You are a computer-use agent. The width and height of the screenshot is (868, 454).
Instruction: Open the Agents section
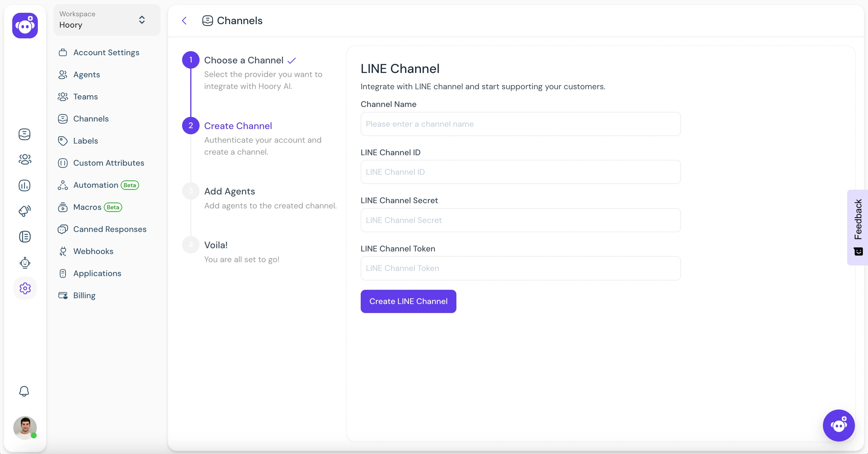pos(87,74)
